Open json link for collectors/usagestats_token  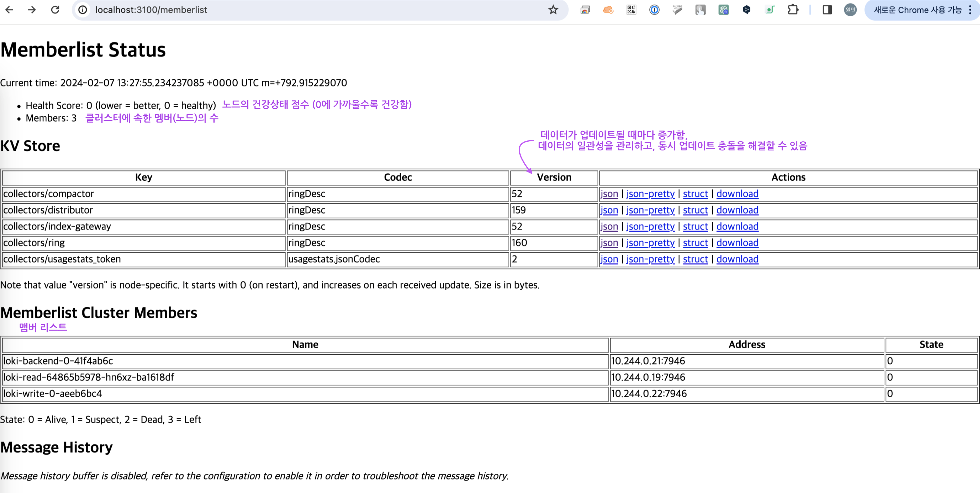(x=609, y=259)
